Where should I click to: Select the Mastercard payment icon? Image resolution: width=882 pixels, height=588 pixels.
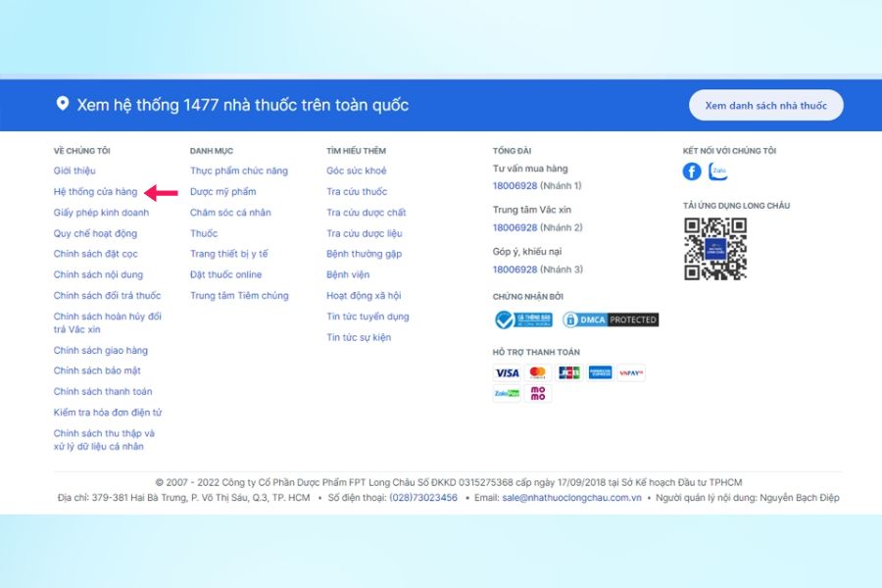pyautogui.click(x=540, y=373)
